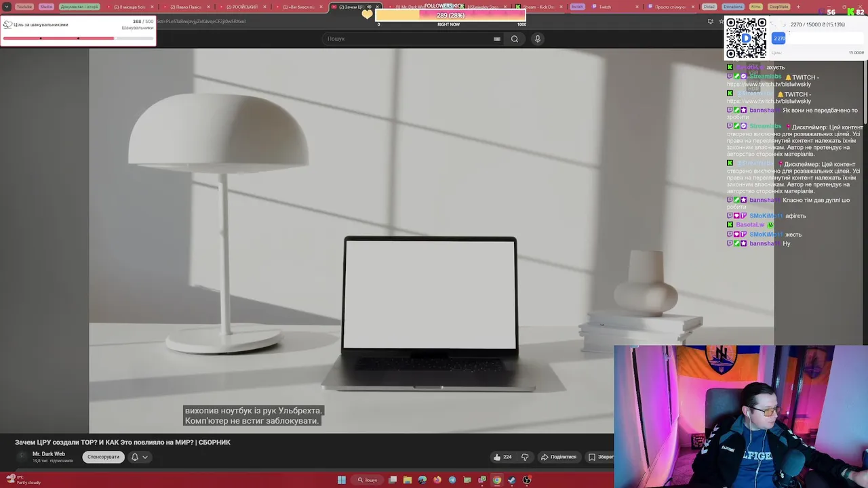The width and height of the screenshot is (868, 488).
Task: Launch File Explorer from the taskbar
Action: (x=408, y=480)
